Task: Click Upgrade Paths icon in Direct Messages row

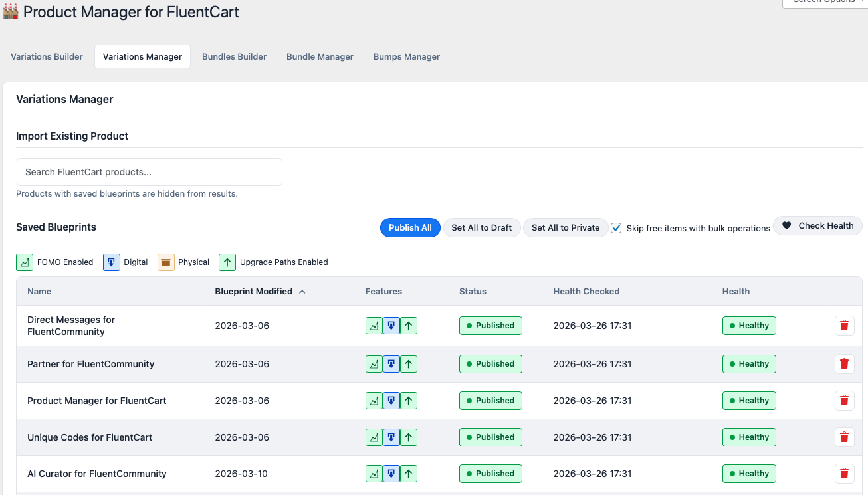Action: 409,326
